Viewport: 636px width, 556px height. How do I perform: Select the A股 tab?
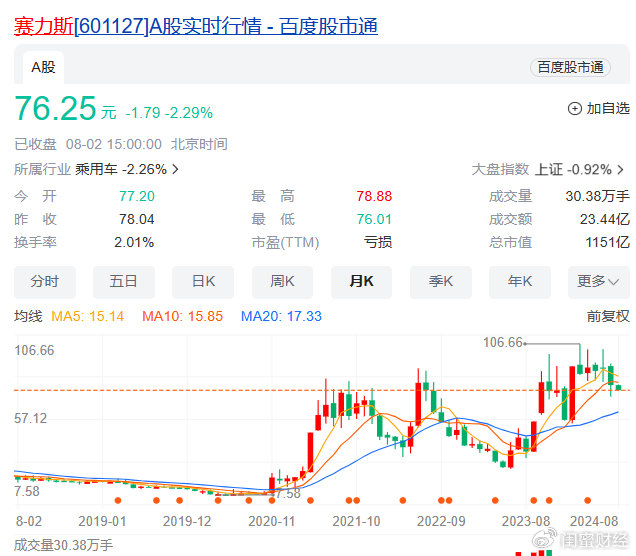point(43,67)
